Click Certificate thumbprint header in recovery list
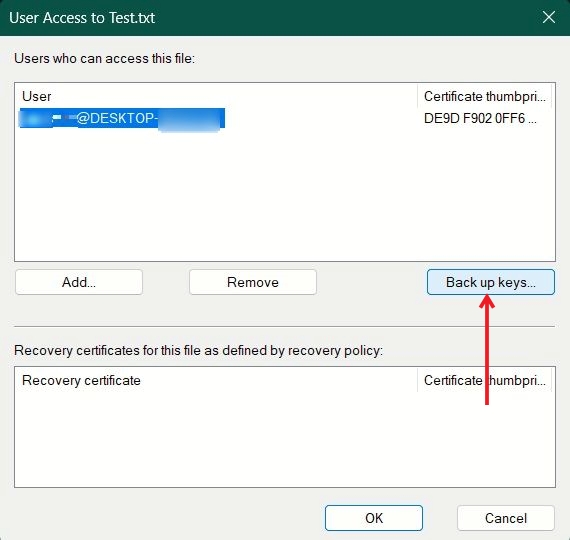Image resolution: width=570 pixels, height=540 pixels. point(485,380)
